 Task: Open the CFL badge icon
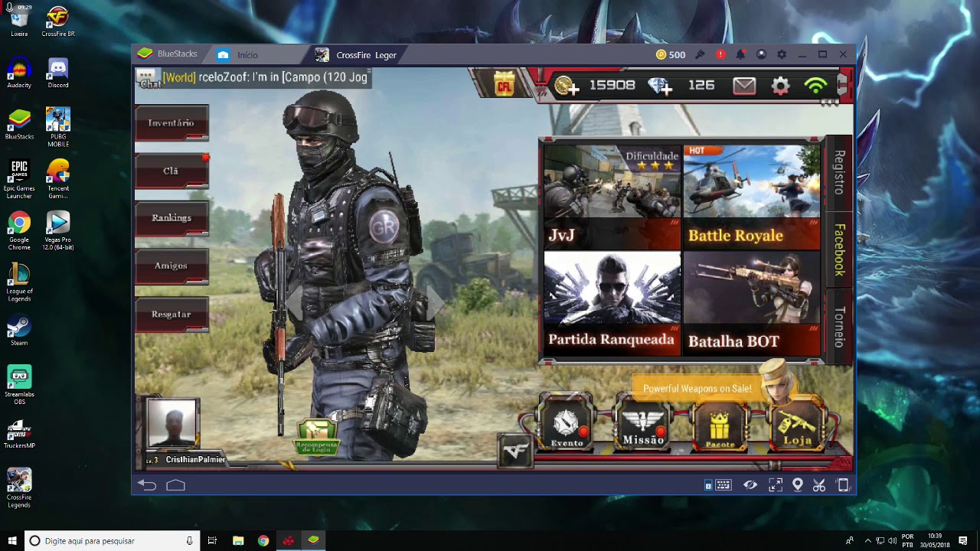point(504,84)
